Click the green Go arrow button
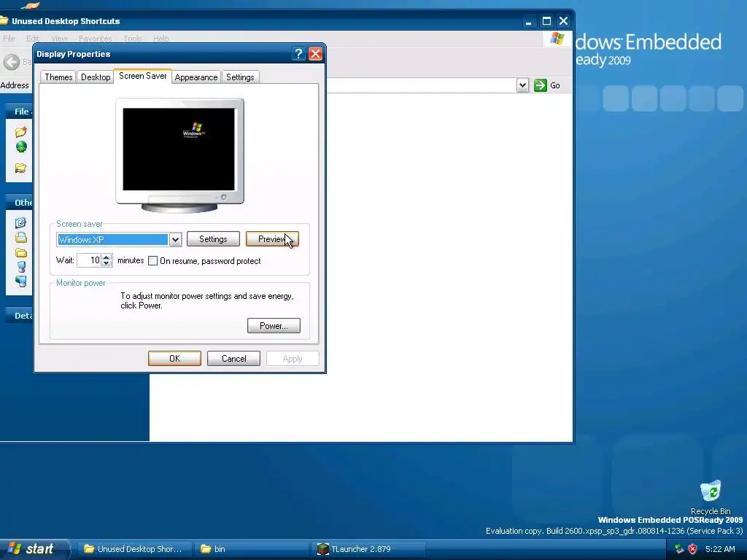This screenshot has width=747, height=560. pos(541,85)
